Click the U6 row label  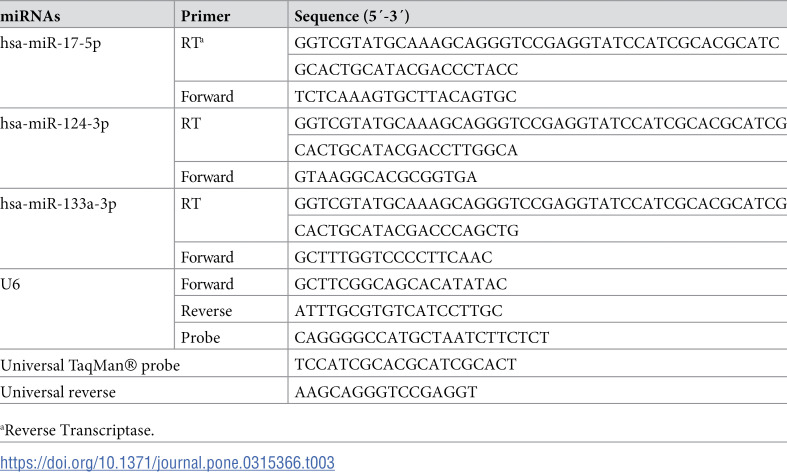tap(10, 284)
